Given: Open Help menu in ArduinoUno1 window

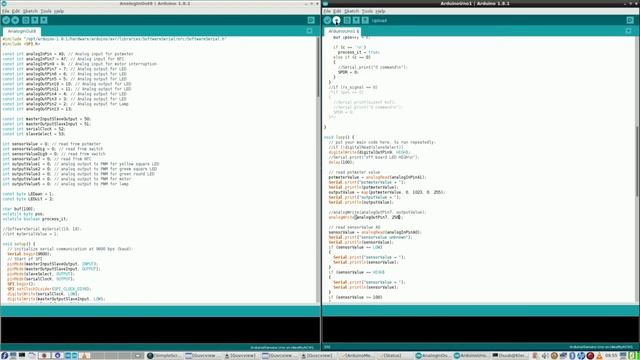Looking at the screenshot, I should click(380, 11).
